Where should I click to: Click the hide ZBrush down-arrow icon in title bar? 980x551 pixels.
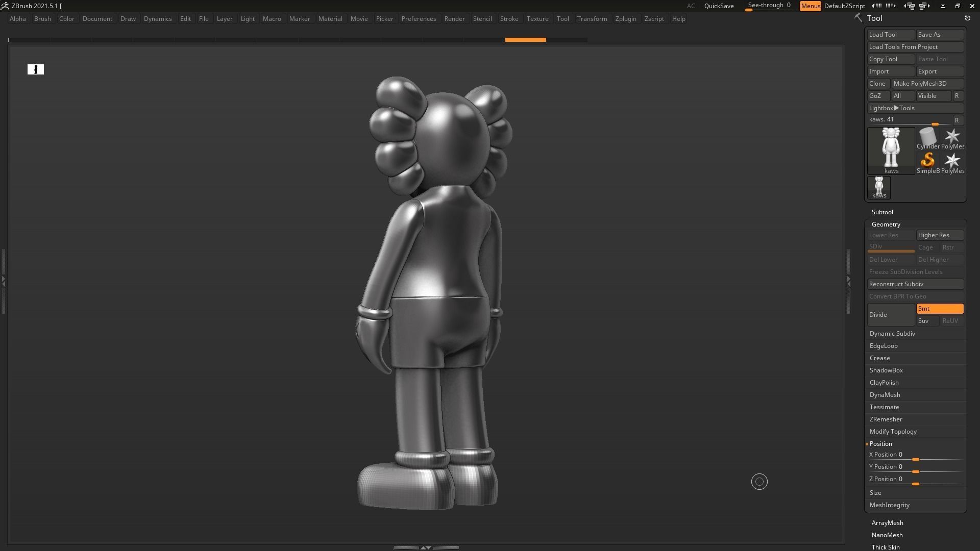pos(943,6)
